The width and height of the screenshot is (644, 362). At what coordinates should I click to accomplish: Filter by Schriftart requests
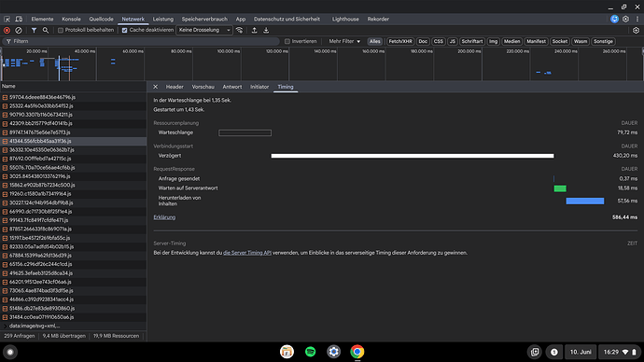point(472,41)
